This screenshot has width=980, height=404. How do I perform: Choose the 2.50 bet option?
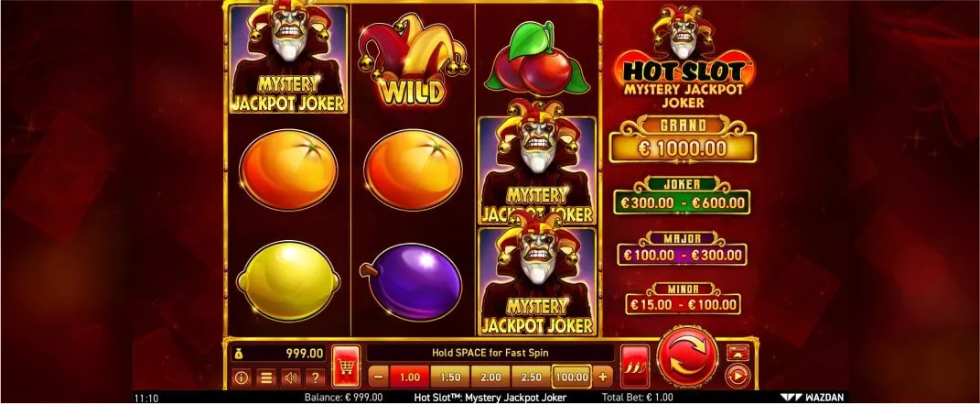[x=532, y=377]
